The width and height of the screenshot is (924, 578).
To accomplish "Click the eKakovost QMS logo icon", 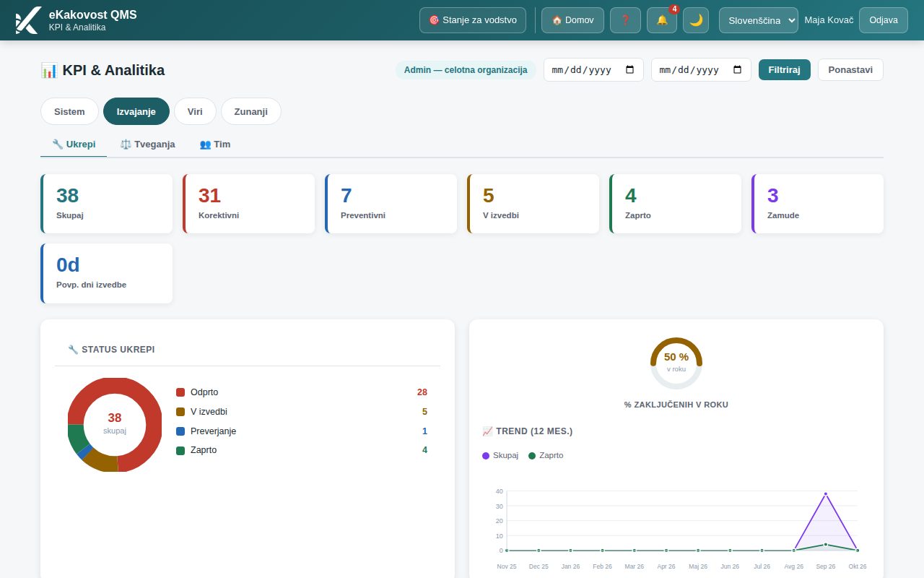I will (27, 20).
